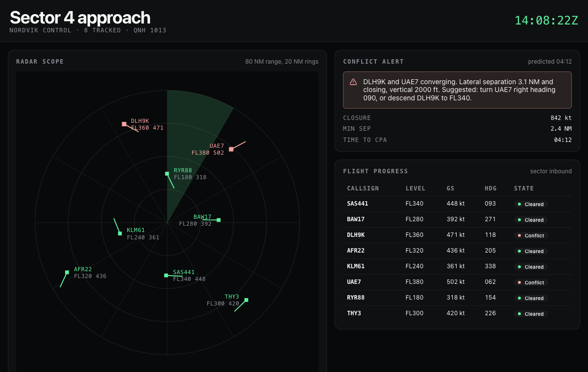Click the GS column header
This screenshot has width=588, height=372.
450,188
